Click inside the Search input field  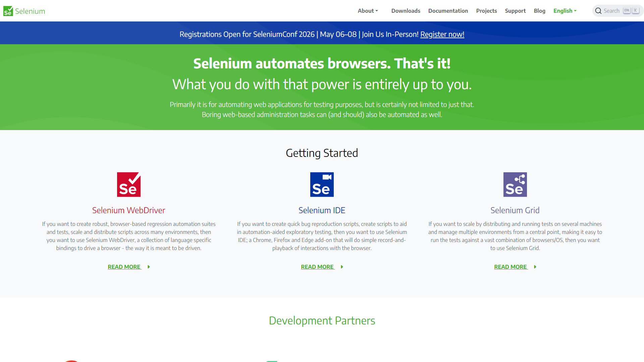point(611,10)
